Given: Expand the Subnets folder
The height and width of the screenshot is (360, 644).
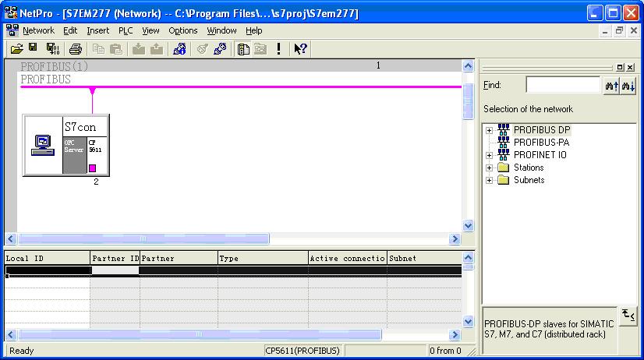Looking at the screenshot, I should point(489,180).
